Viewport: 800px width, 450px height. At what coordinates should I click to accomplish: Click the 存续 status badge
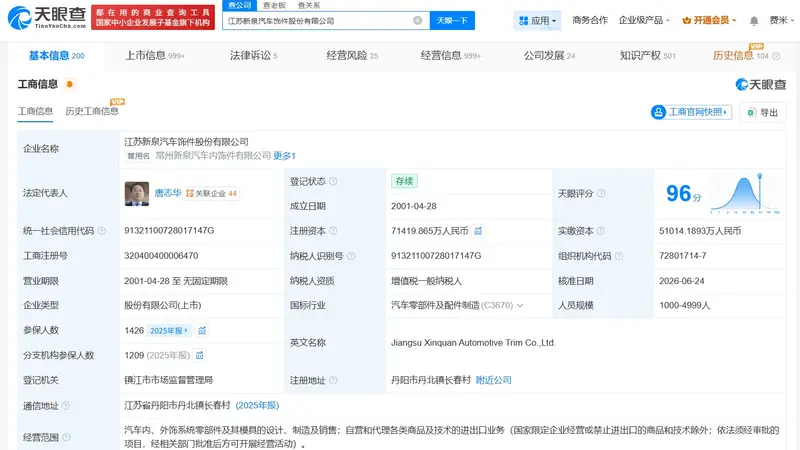pyautogui.click(x=404, y=181)
